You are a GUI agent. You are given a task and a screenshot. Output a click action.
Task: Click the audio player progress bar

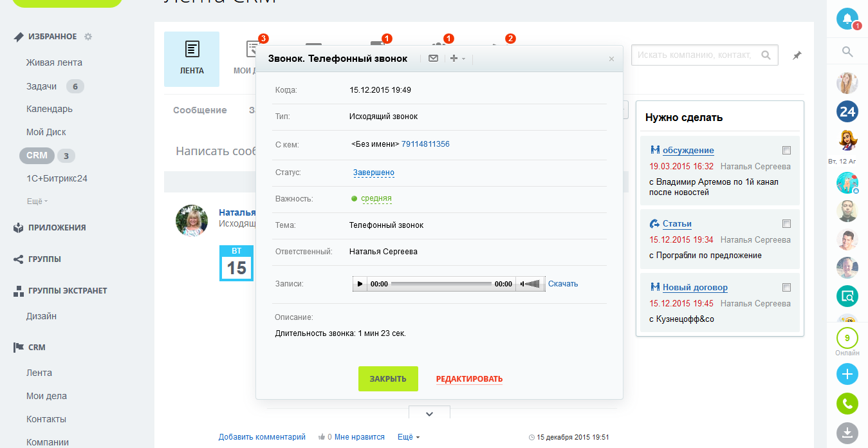441,284
